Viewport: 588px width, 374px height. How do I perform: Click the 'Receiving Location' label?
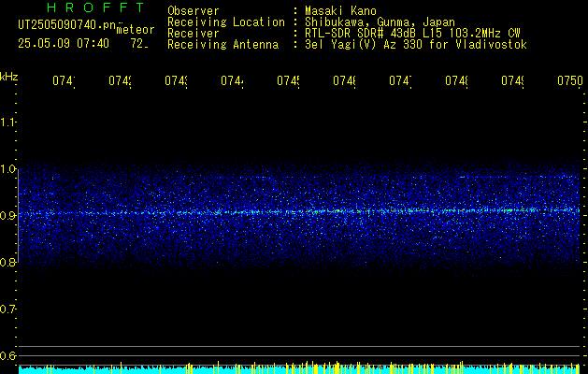point(226,22)
